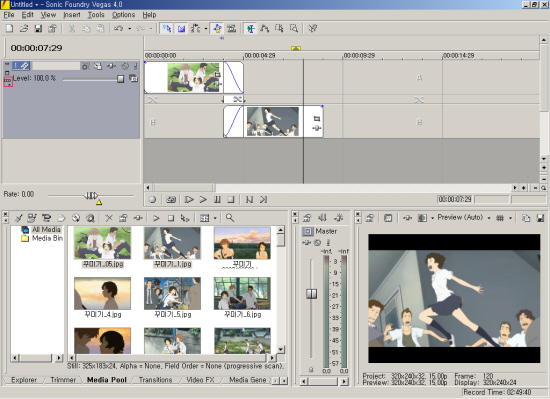The image size is (550, 399).
Task: Click the Undo arrow icon
Action: tap(119, 28)
